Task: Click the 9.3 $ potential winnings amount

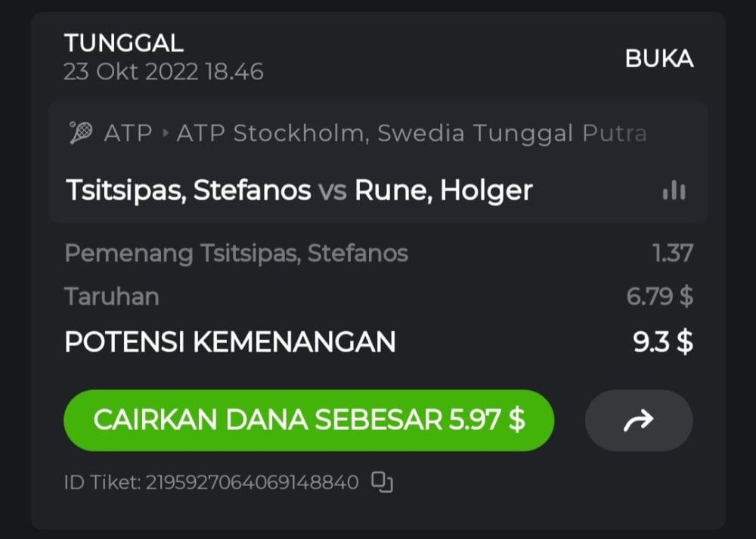Action: tap(663, 342)
